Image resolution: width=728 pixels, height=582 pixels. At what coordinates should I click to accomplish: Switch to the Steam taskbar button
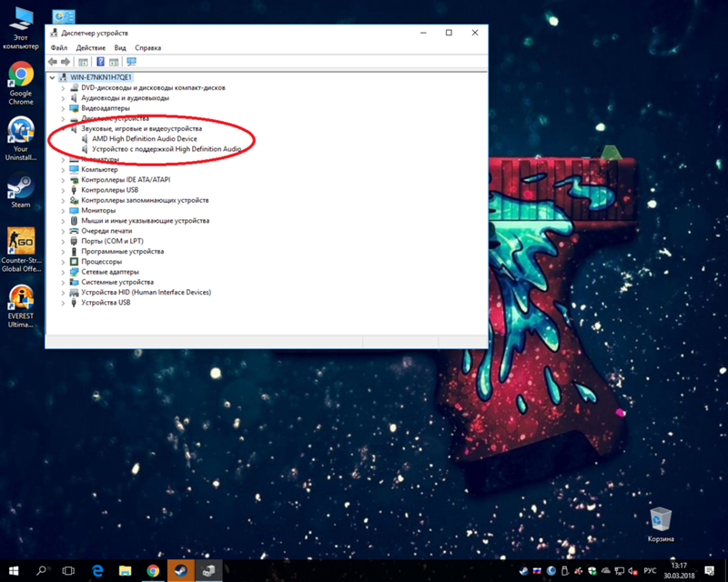click(180, 570)
